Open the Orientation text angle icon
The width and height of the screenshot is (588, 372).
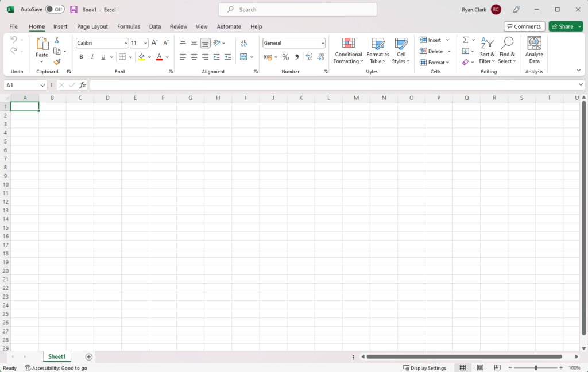click(216, 43)
